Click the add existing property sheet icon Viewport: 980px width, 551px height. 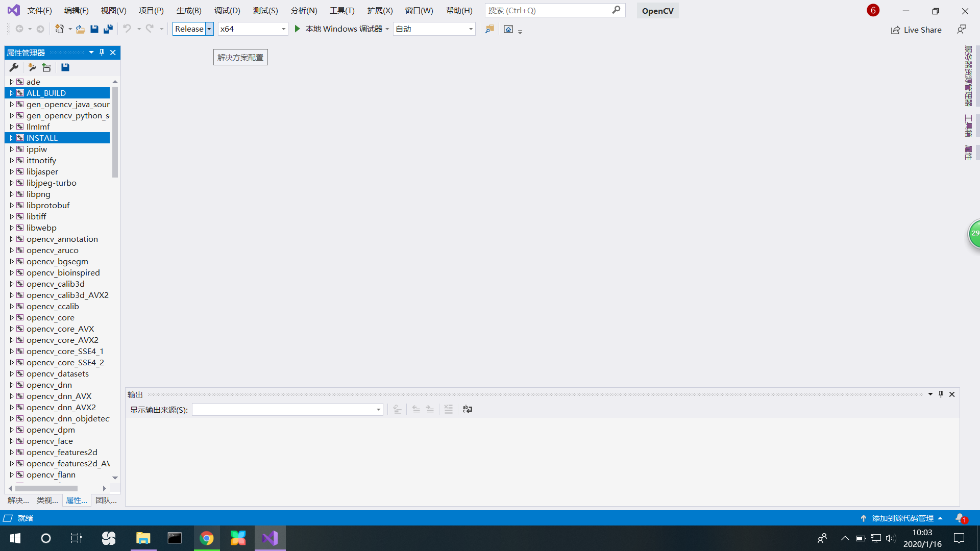point(46,67)
